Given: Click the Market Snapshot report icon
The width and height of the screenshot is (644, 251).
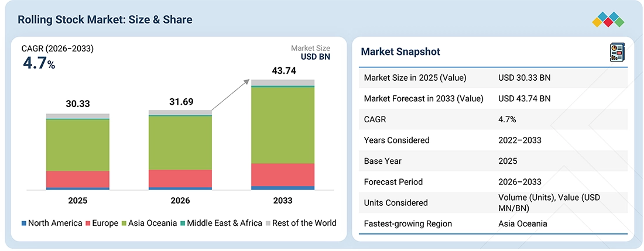Looking at the screenshot, I should (x=616, y=53).
